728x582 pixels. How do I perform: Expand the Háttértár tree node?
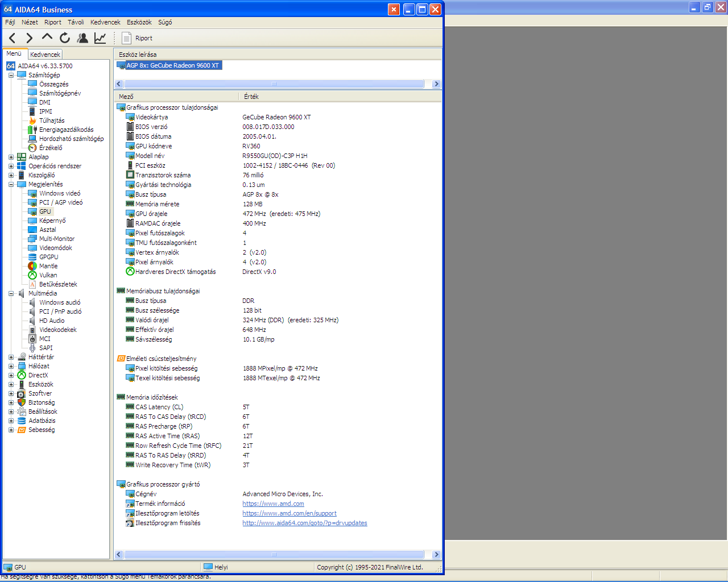[11, 357]
